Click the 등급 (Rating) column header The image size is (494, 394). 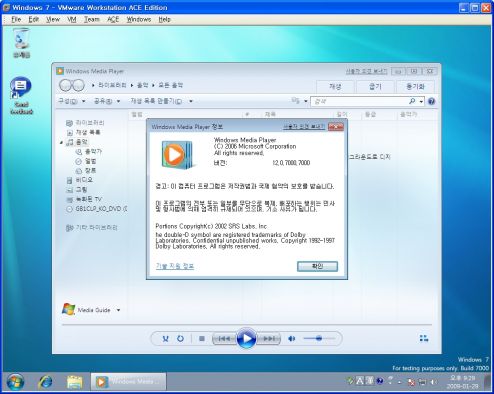pos(379,114)
